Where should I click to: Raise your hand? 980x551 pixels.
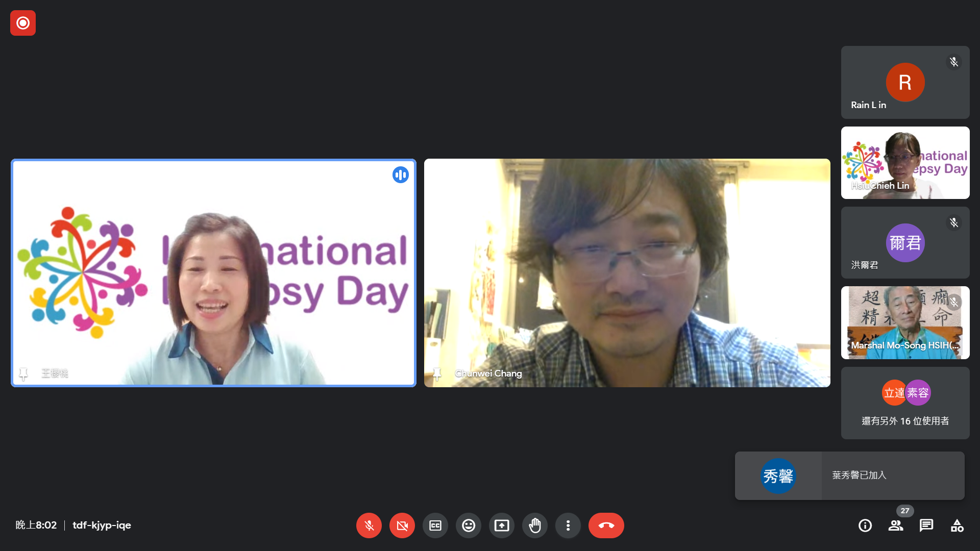pyautogui.click(x=534, y=525)
